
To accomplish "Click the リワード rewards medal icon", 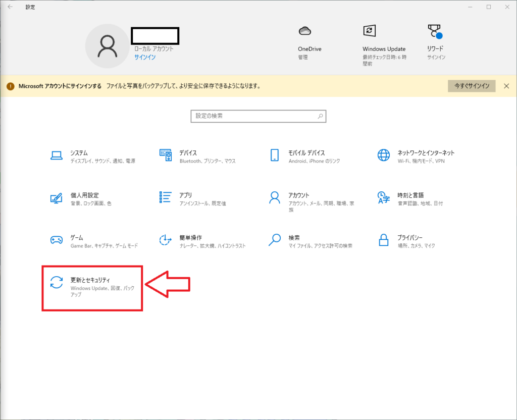I will point(435,32).
